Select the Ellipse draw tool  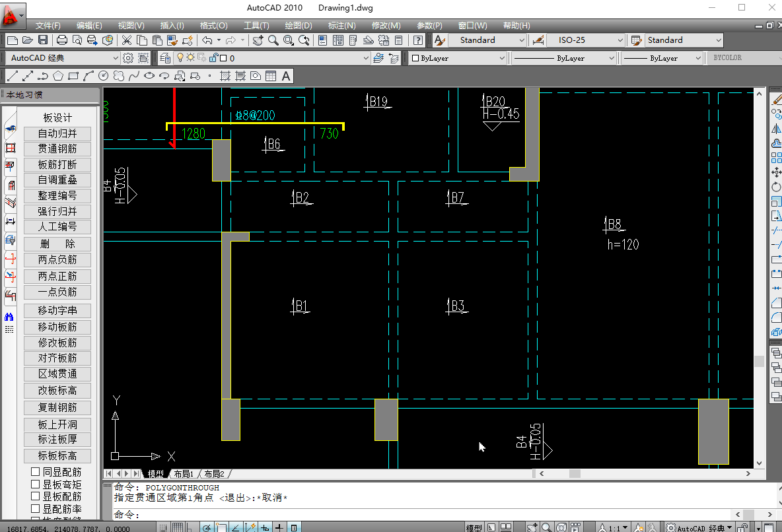[149, 76]
